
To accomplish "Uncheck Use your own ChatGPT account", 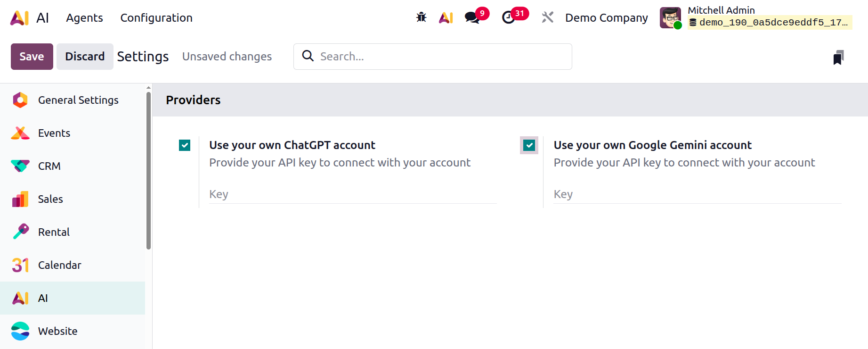I will tap(185, 145).
